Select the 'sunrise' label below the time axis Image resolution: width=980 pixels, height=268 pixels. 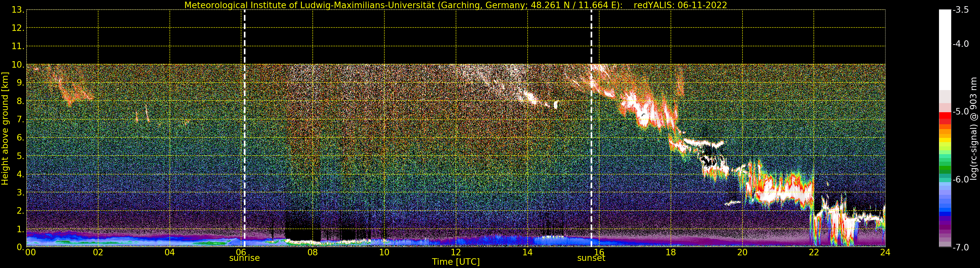coord(244,258)
